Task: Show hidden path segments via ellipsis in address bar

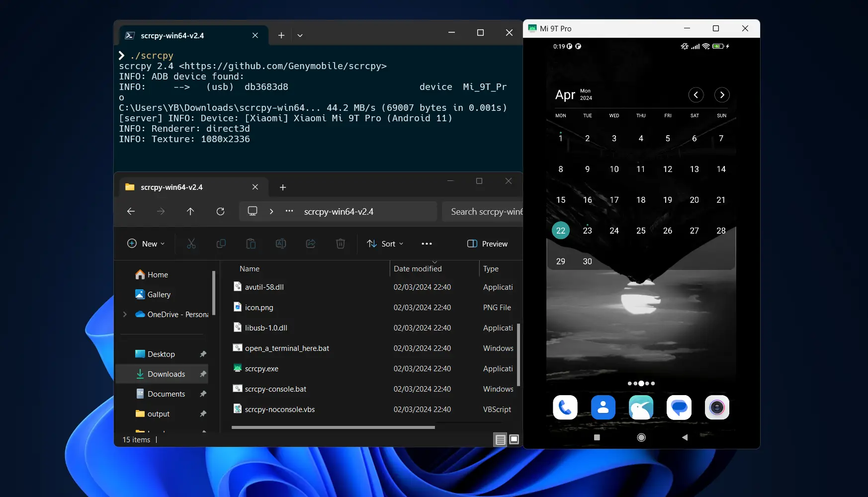Action: (289, 211)
